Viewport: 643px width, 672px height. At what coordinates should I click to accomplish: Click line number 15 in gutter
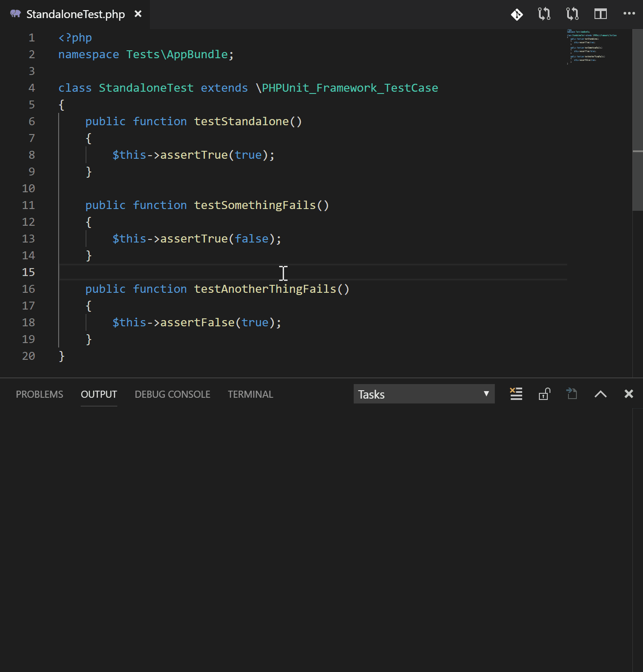(x=29, y=272)
